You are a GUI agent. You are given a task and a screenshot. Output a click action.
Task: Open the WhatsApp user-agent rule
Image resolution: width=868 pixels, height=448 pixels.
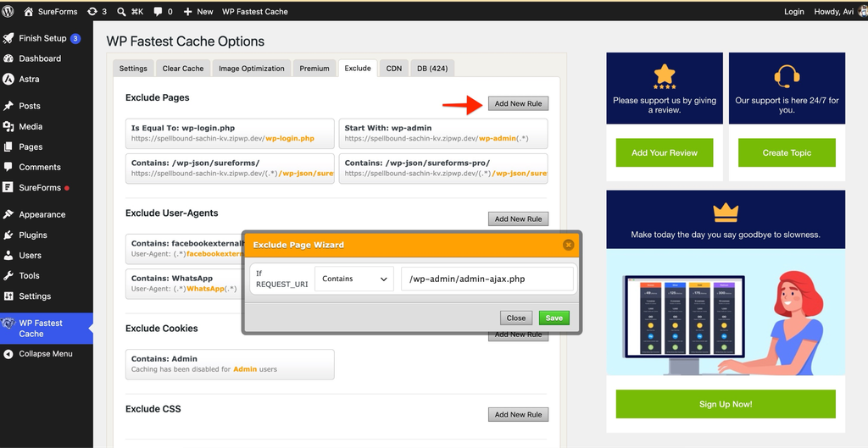184,284
